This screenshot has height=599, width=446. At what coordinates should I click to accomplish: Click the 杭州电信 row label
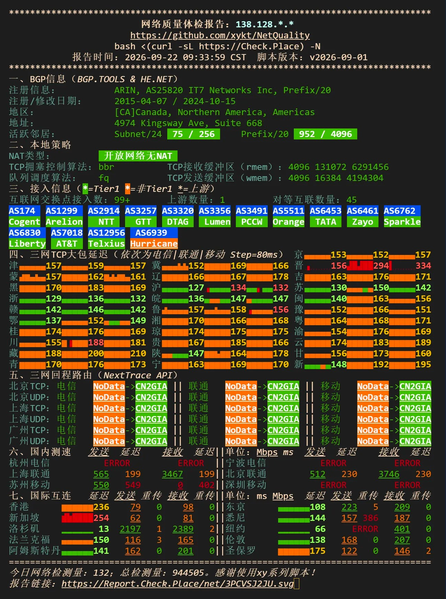[x=29, y=463]
